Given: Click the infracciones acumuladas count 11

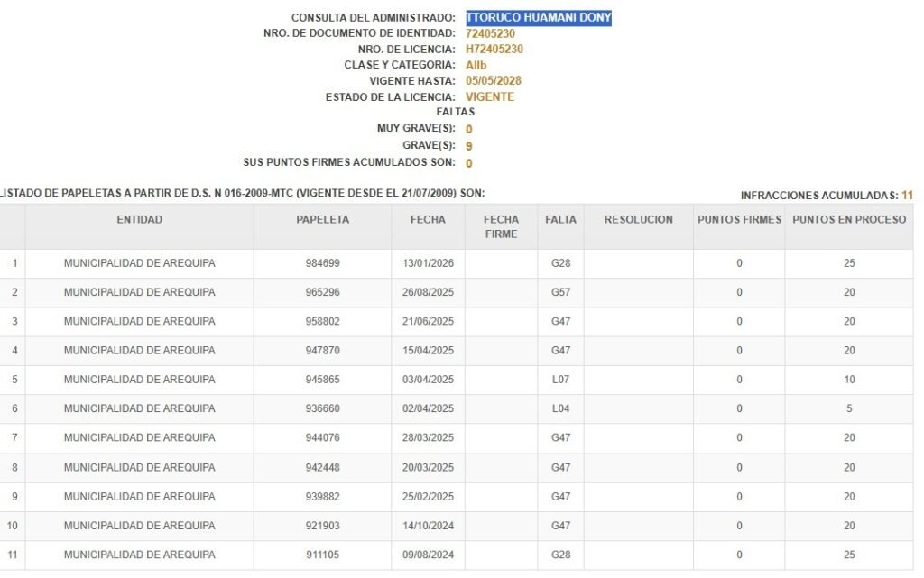Looking at the screenshot, I should (907, 196).
